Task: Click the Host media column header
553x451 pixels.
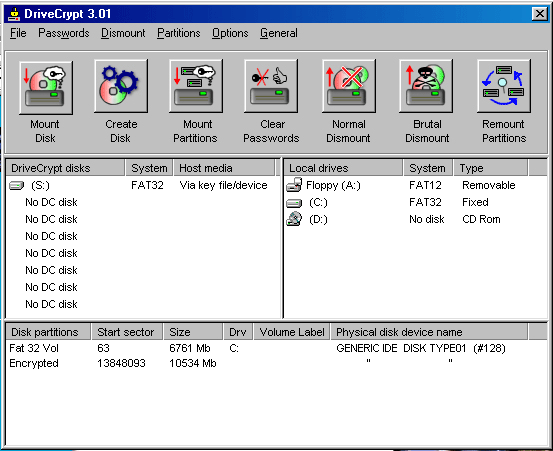Action: coord(224,168)
